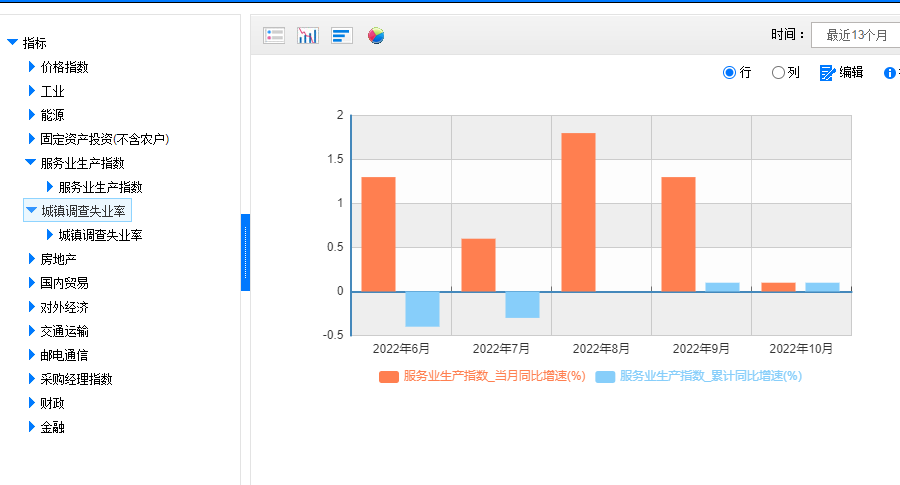Select the 指标 root label

pyautogui.click(x=34, y=43)
